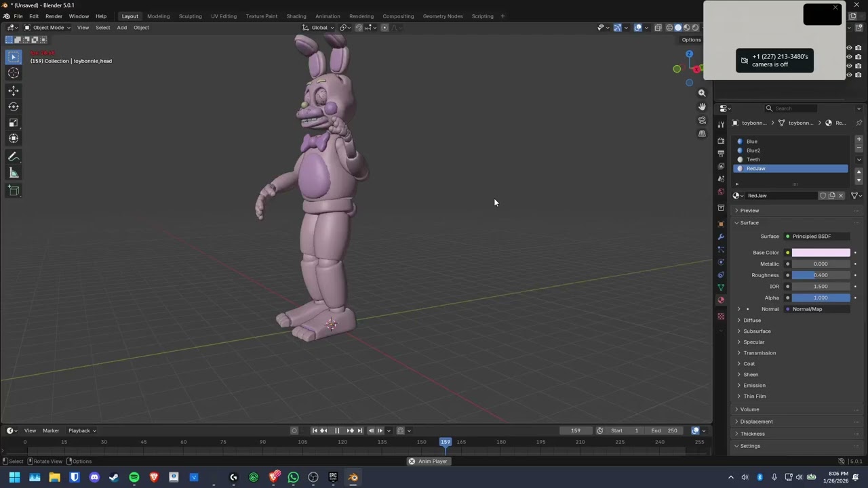Toggle the camera view icon
This screenshot has width=868, height=488.
click(702, 120)
